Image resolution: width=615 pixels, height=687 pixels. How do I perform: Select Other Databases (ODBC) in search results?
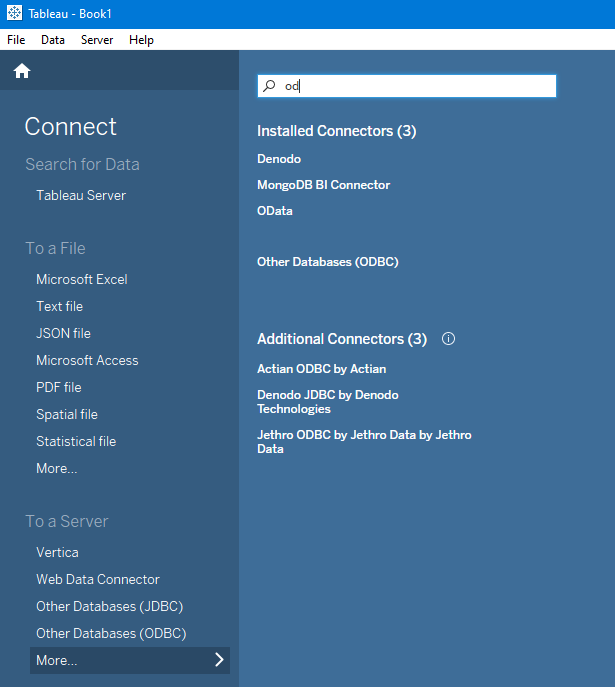point(328,262)
